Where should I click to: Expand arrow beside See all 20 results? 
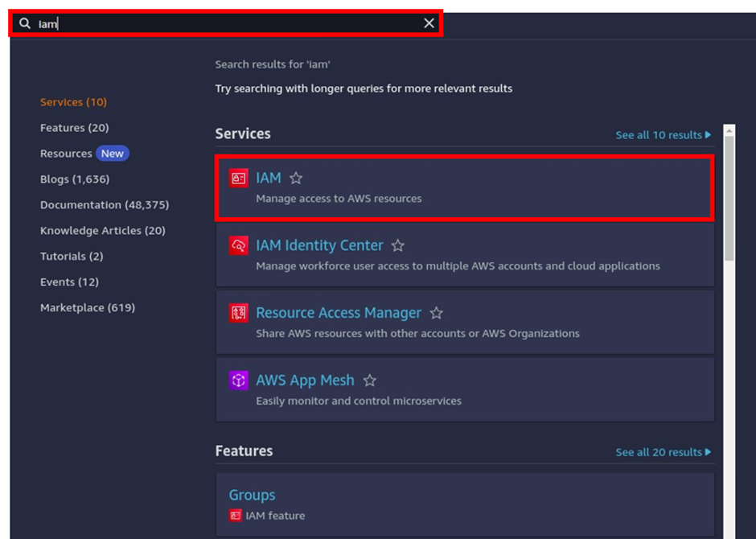point(708,452)
